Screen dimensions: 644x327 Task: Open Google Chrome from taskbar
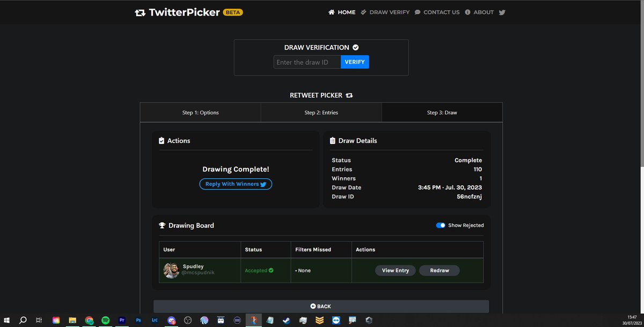pyautogui.click(x=89, y=321)
